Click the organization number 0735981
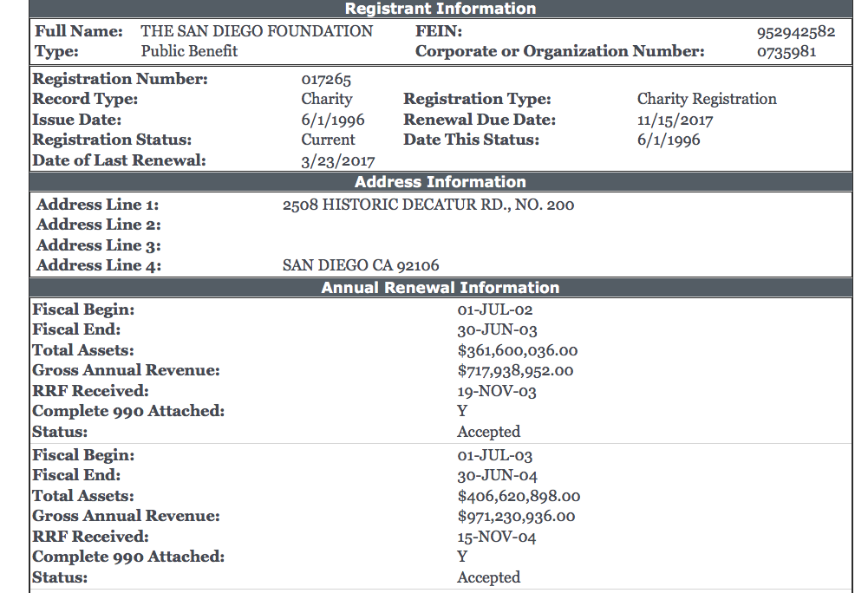 pyautogui.click(x=786, y=52)
